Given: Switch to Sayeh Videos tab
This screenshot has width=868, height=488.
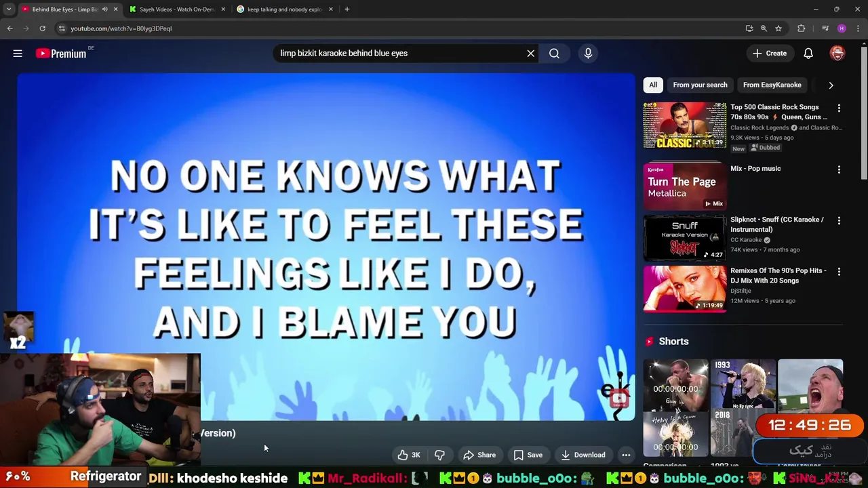Looking at the screenshot, I should click(x=176, y=9).
